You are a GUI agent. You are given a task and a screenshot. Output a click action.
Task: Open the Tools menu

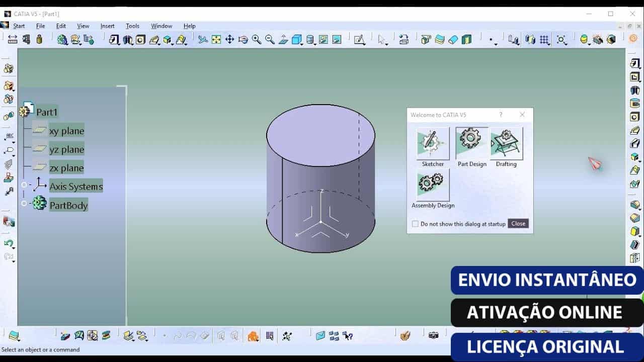tap(132, 26)
